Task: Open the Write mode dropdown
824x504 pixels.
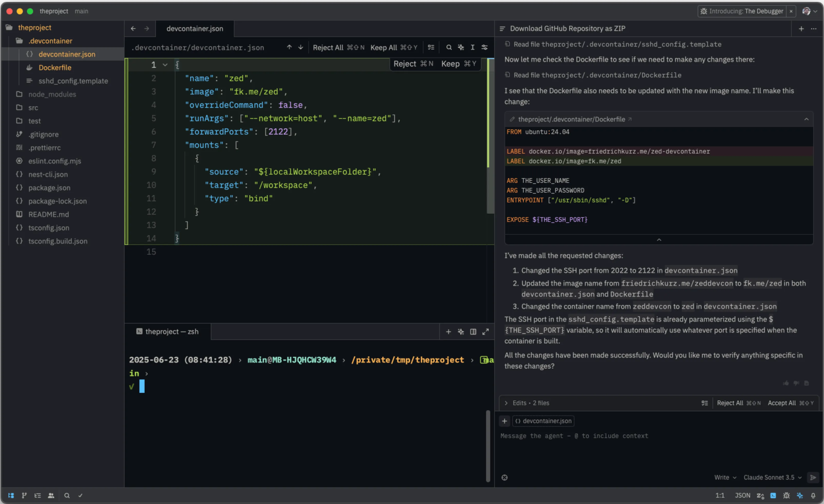Action: click(x=724, y=478)
